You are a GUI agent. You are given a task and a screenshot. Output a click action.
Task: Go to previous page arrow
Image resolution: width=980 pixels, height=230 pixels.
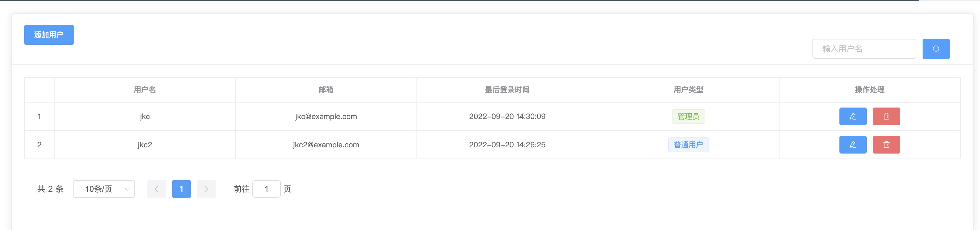click(x=156, y=189)
